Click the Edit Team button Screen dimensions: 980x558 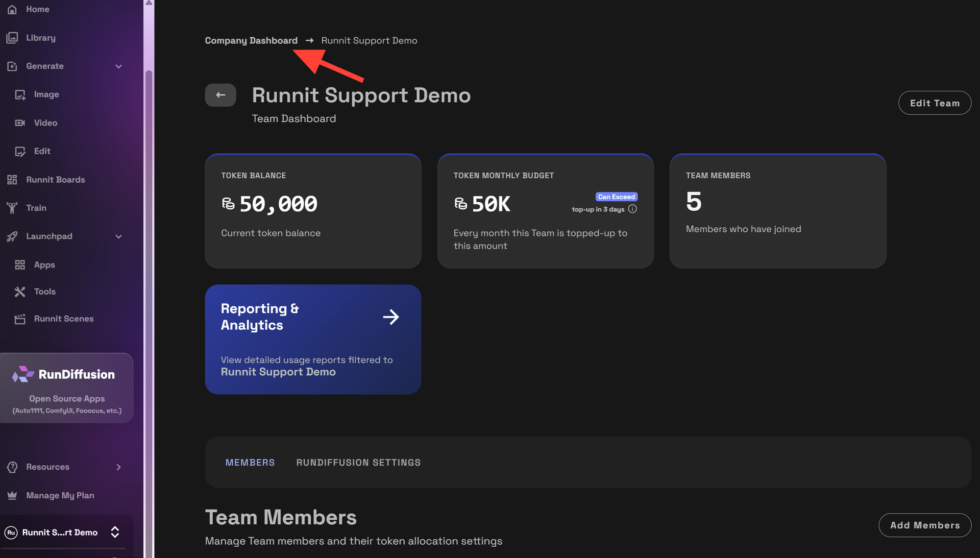[934, 103]
